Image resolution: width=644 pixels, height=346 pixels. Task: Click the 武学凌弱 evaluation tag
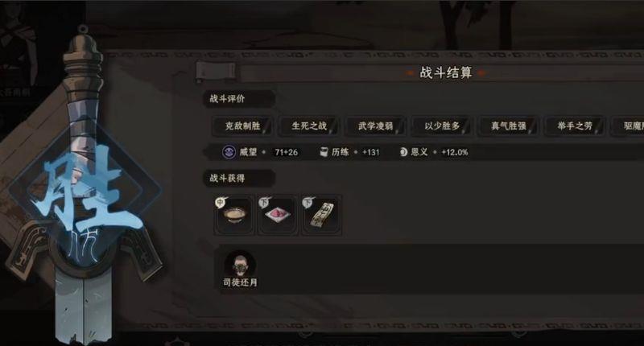point(375,126)
